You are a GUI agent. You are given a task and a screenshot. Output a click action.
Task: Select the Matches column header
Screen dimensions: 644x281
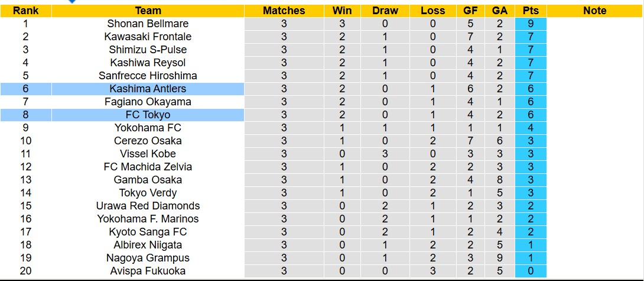pos(284,11)
